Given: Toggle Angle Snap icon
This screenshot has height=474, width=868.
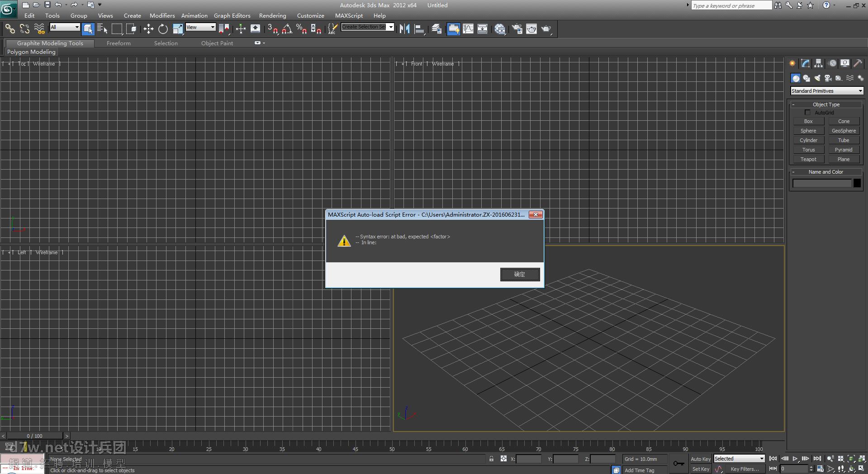Looking at the screenshot, I should pyautogui.click(x=287, y=29).
